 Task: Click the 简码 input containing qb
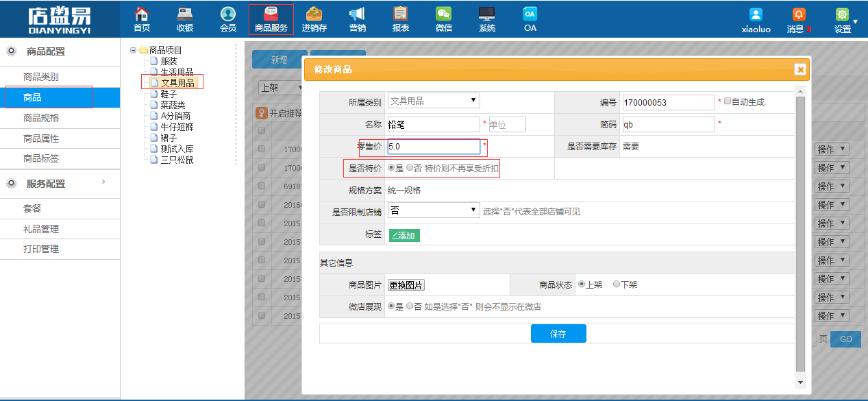[668, 124]
